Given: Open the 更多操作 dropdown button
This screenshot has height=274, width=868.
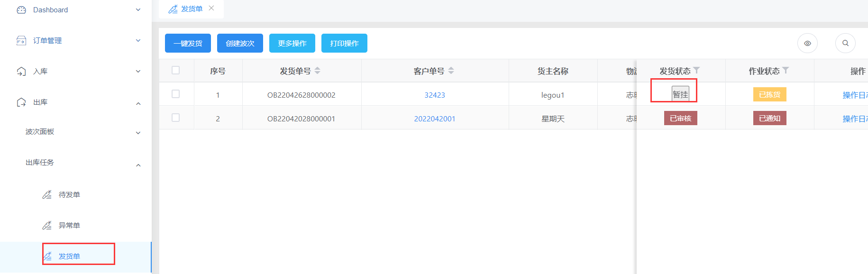Looking at the screenshot, I should pos(292,43).
